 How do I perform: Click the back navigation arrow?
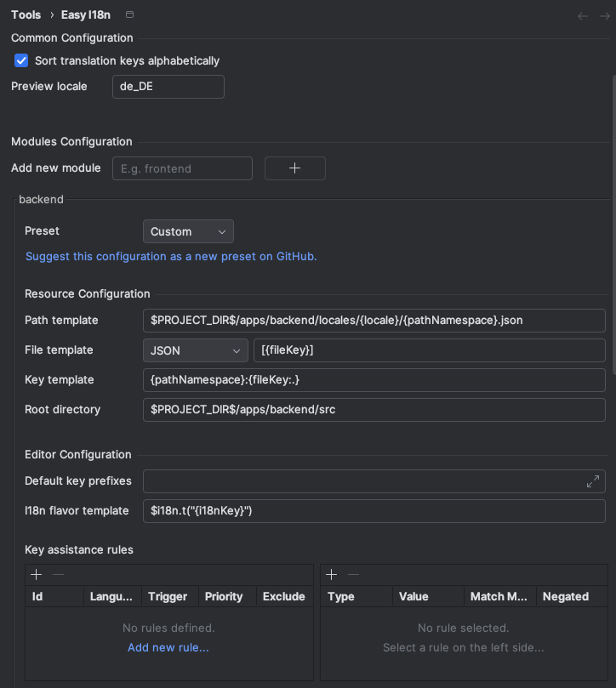pyautogui.click(x=581, y=14)
